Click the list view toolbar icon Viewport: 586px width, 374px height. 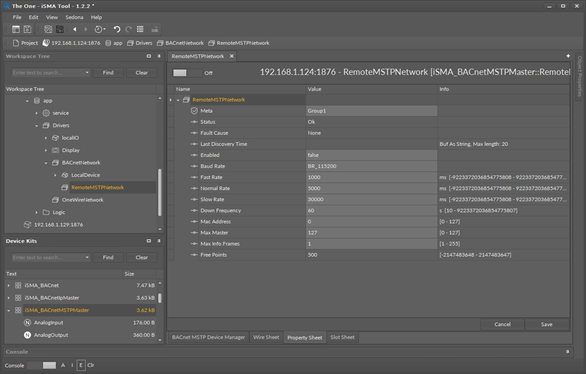[140, 29]
